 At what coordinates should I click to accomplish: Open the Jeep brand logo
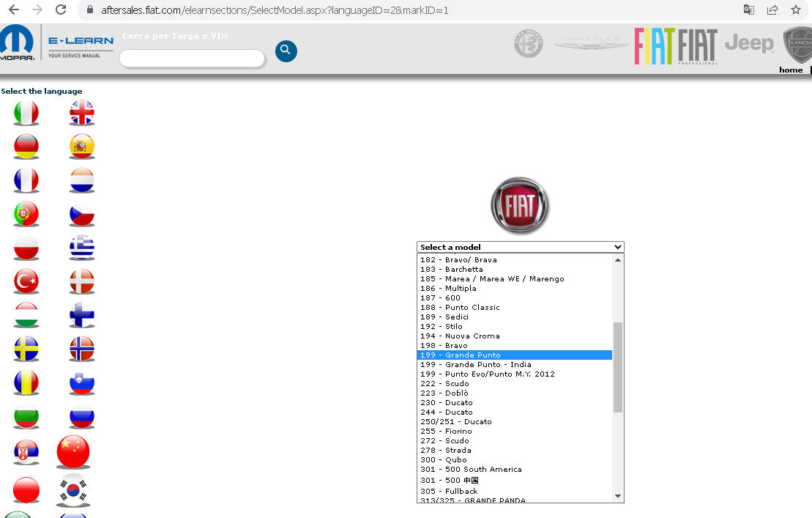pos(749,43)
